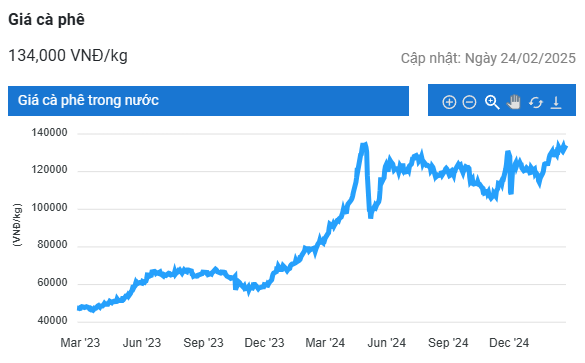Activate the hand panning tool
Viewport: 585px width, 363px height.
514,101
